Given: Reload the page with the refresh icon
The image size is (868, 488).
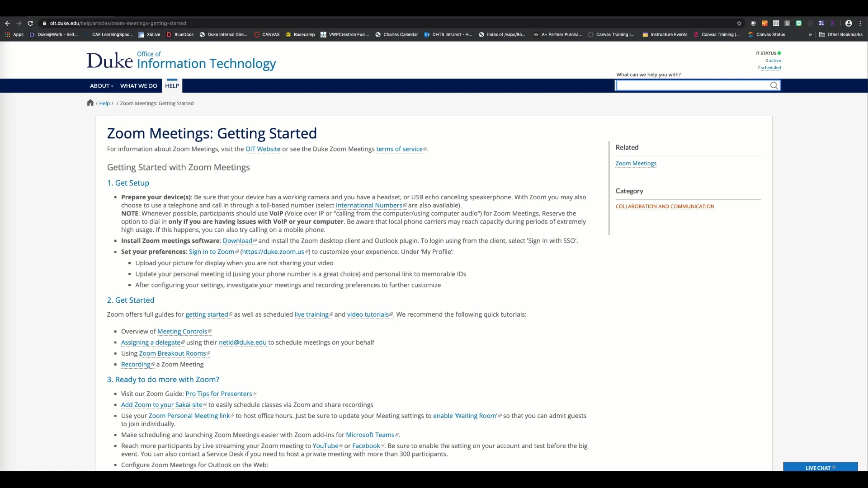Looking at the screenshot, I should tap(30, 23).
